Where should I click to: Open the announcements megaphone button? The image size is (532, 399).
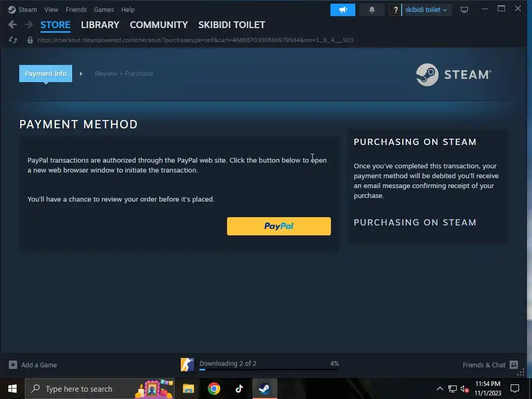(343, 10)
